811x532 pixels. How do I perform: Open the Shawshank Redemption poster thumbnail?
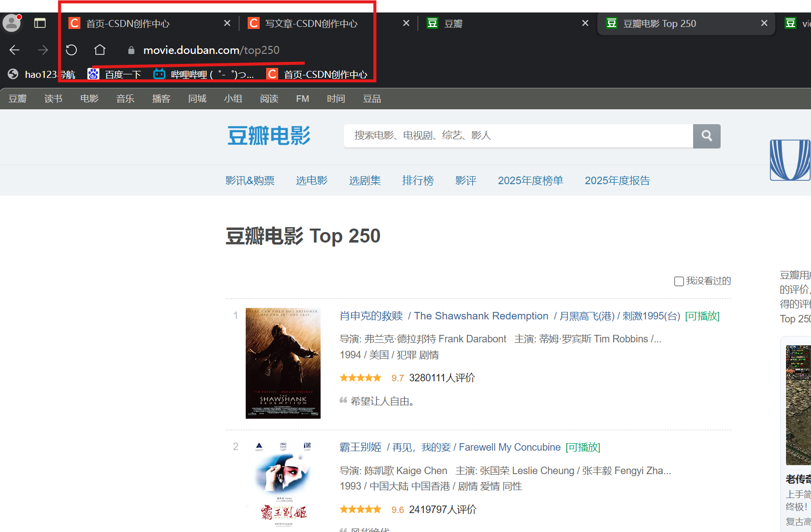point(283,363)
